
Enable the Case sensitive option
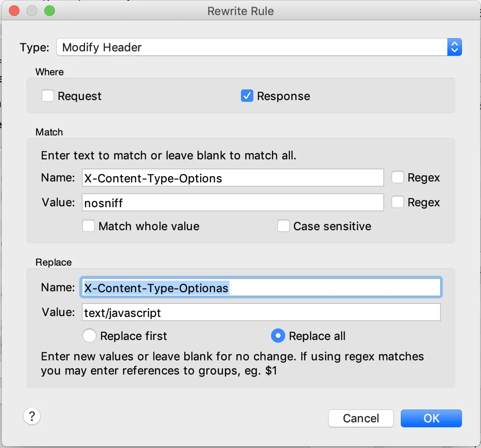283,226
